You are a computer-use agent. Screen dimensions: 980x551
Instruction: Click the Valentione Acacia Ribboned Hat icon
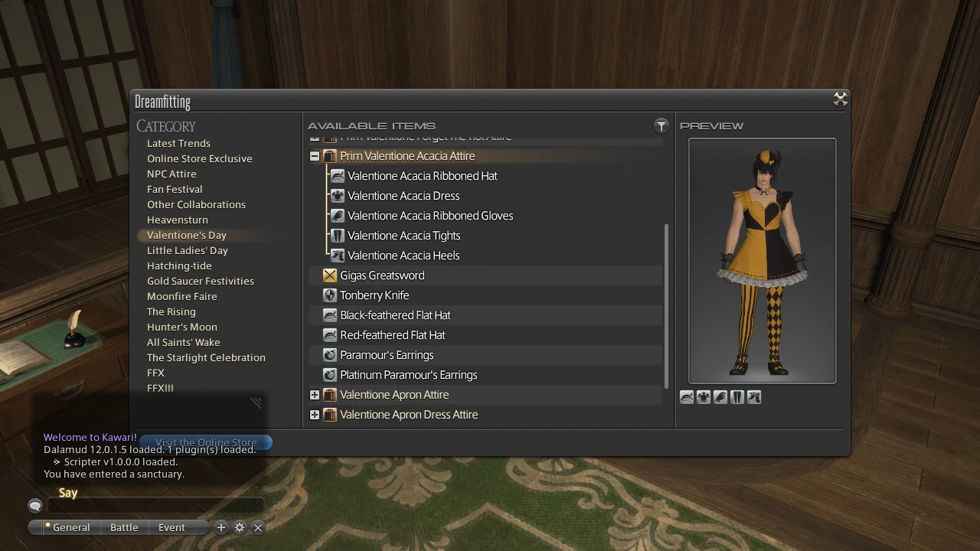click(x=338, y=176)
